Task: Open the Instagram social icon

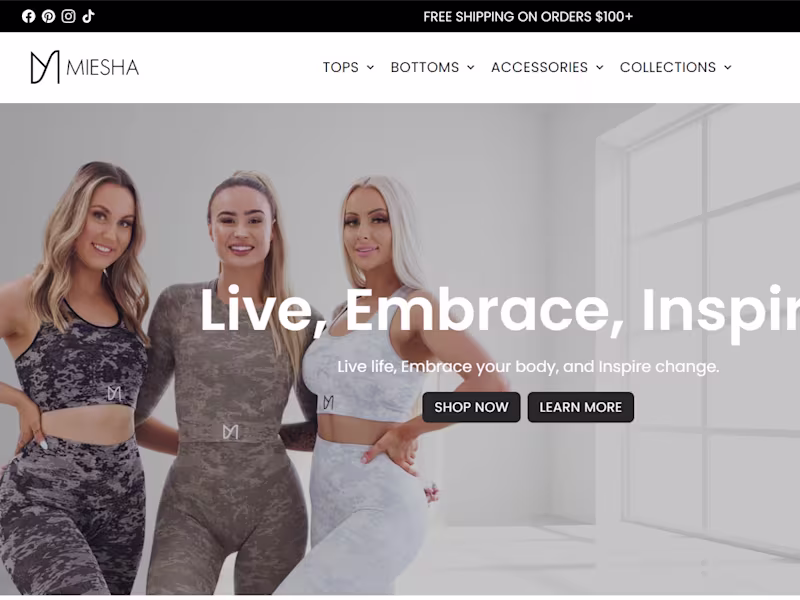Action: click(68, 16)
